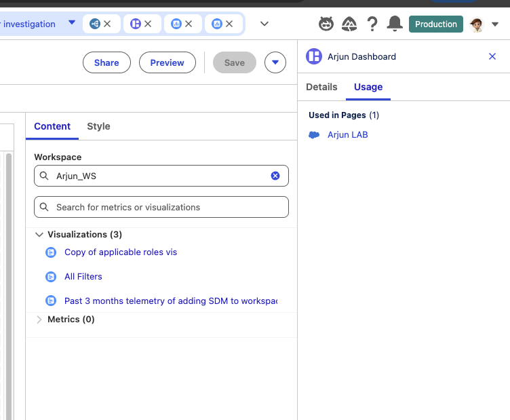Open the dropdown next to Save
This screenshot has width=510, height=420.
(275, 62)
